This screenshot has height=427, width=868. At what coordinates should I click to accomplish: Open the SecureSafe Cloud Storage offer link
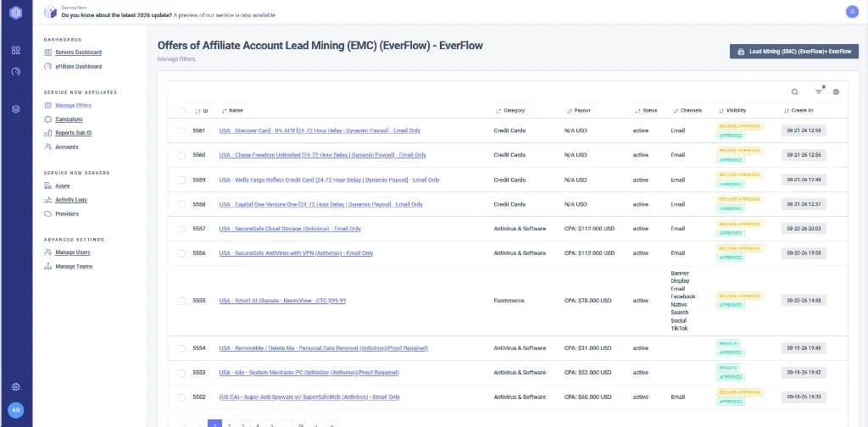point(290,229)
